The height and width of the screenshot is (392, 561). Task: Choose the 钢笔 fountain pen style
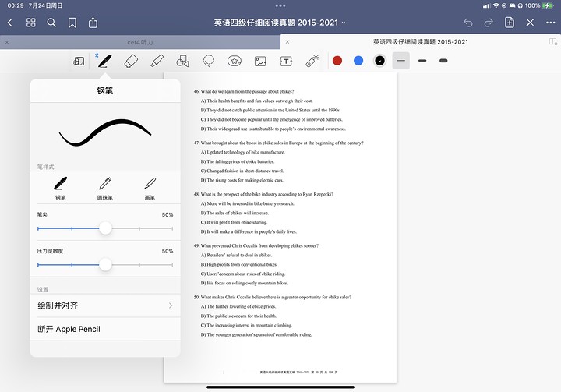61,189
